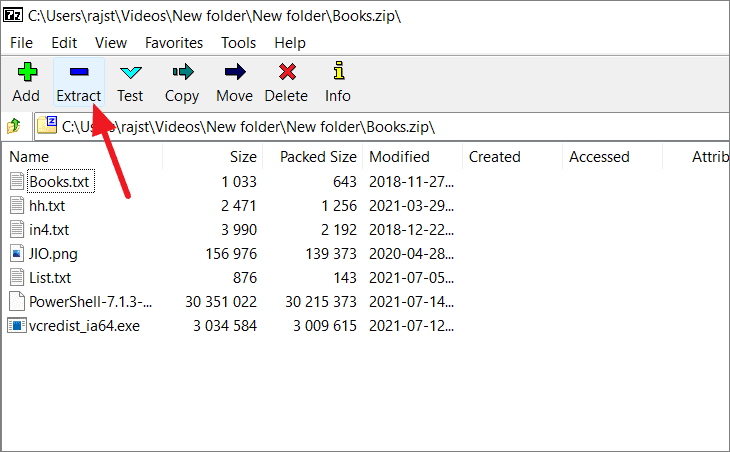The width and height of the screenshot is (730, 452).
Task: Click the green Add plus icon
Action: coord(27,72)
